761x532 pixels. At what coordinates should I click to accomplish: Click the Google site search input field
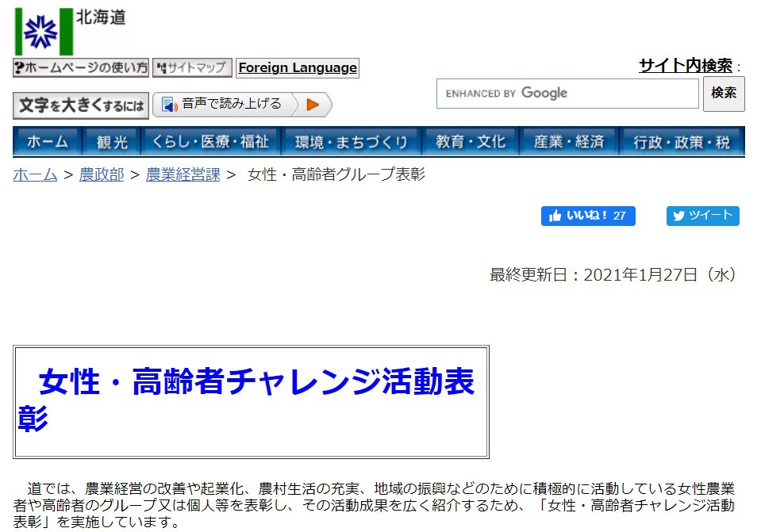click(567, 93)
